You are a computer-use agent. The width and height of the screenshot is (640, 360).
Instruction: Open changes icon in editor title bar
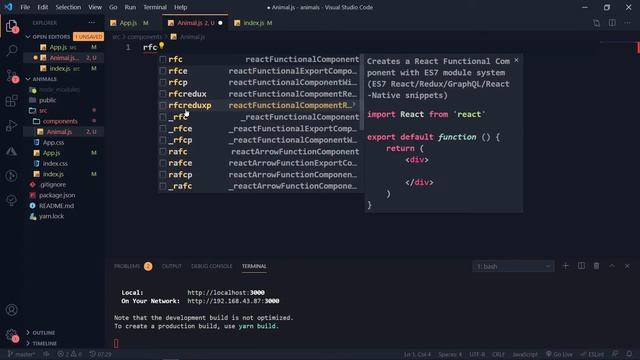597,23
